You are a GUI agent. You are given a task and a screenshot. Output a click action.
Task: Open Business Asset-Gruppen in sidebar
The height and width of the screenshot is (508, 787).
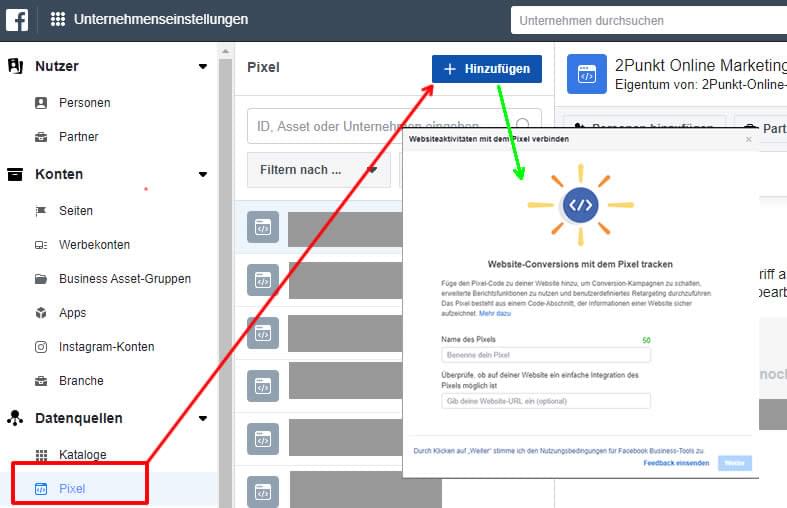pyautogui.click(x=125, y=279)
